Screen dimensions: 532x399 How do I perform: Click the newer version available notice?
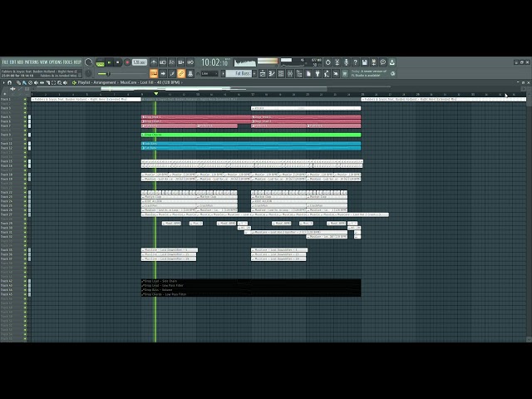tap(369, 73)
